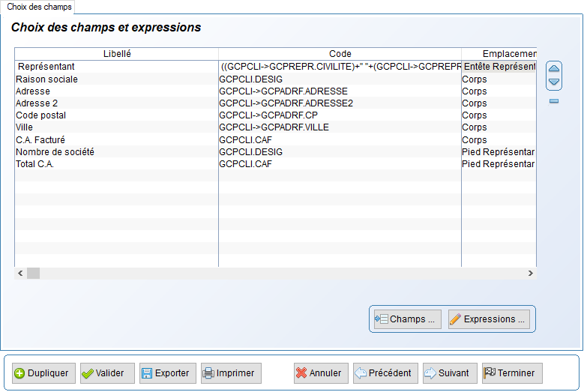Remove selected field with the minus icon
Image resolution: width=584 pixels, height=392 pixels.
coord(554,101)
